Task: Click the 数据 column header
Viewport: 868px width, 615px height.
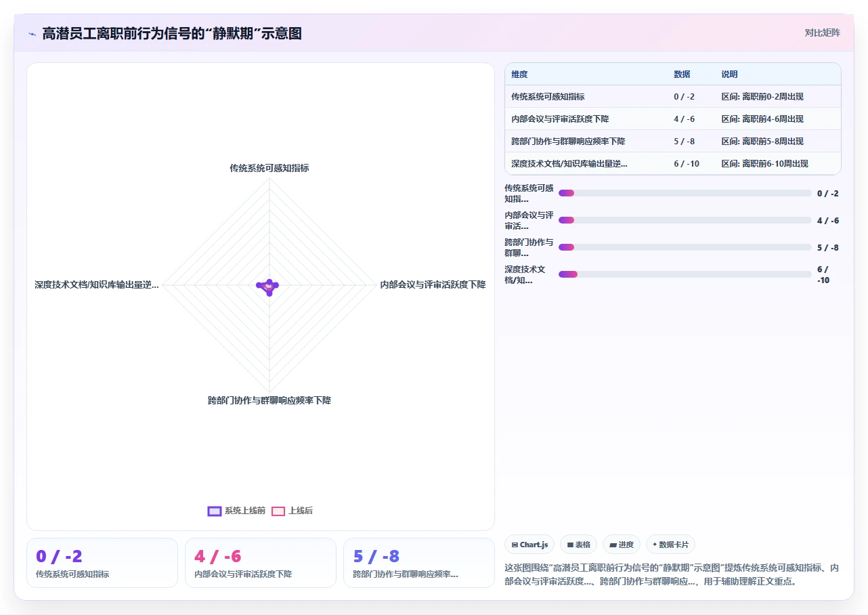Action: click(682, 75)
